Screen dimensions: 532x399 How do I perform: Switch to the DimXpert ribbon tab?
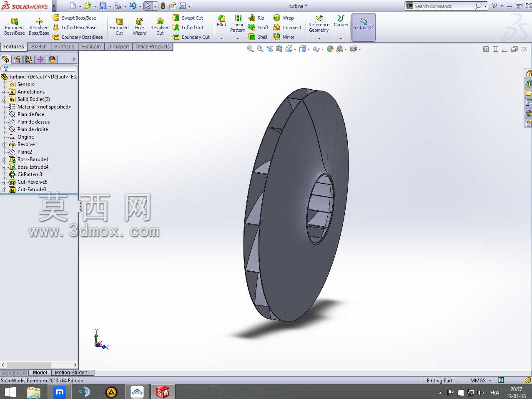[118, 47]
